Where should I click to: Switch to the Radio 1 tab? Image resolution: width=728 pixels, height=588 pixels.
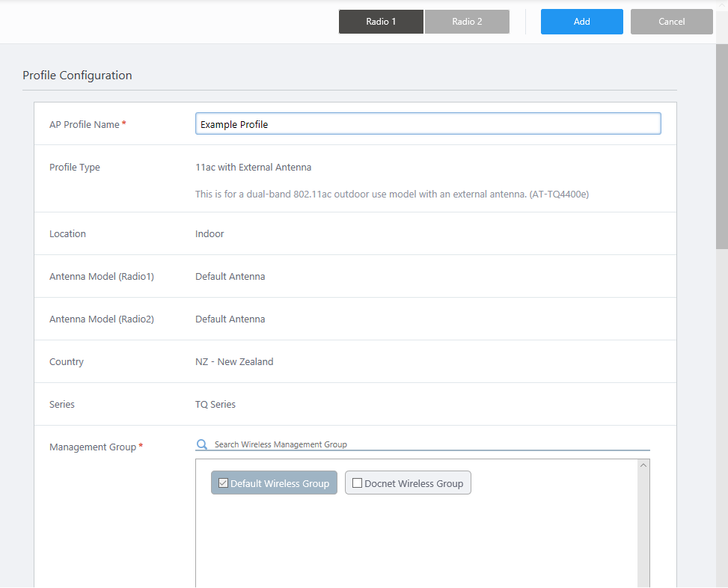point(381,22)
